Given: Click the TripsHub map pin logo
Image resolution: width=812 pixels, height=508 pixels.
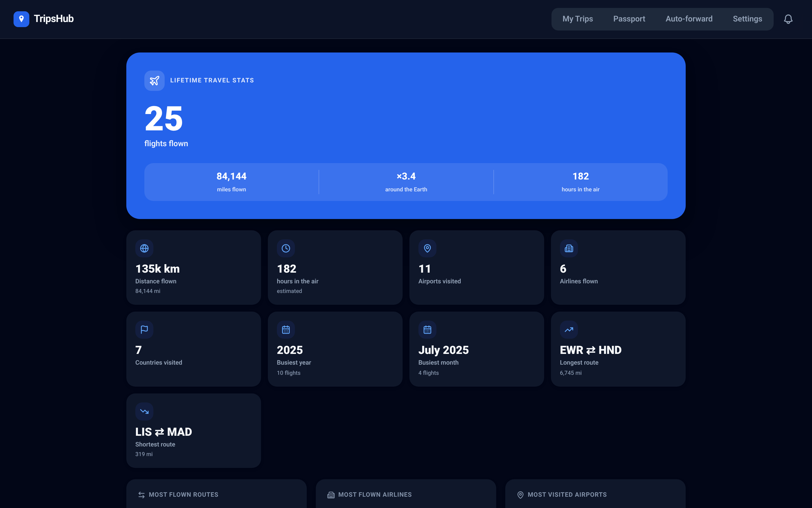Looking at the screenshot, I should pos(21,19).
